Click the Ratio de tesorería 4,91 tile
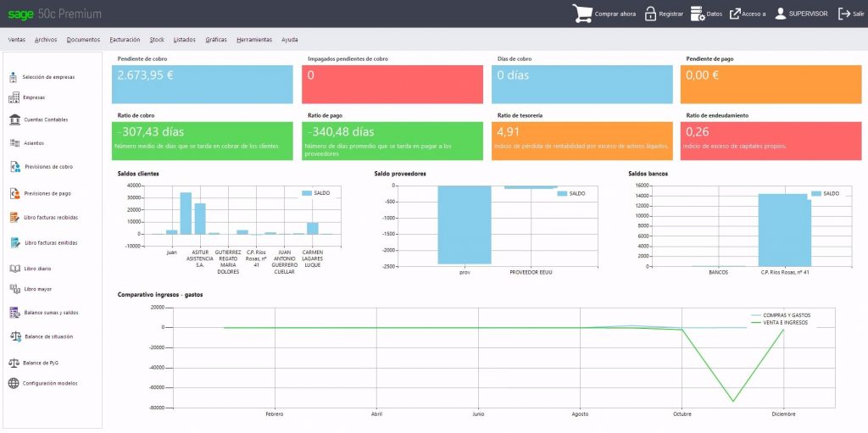The image size is (868, 433). pos(581,142)
